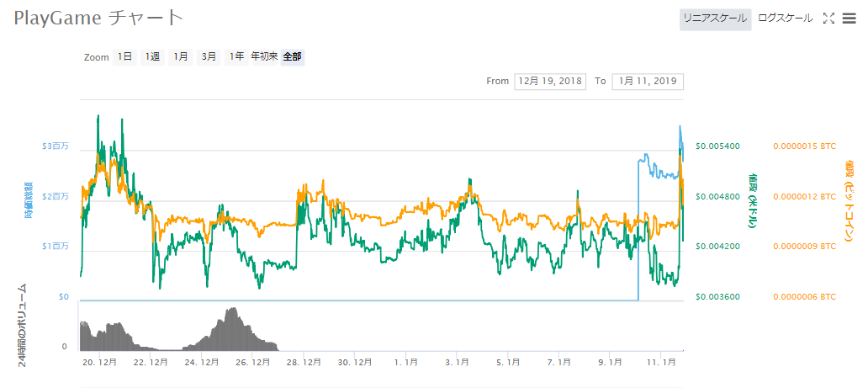The width and height of the screenshot is (868, 388).
Task: Select the 年初来 zoom option
Action: [x=264, y=57]
